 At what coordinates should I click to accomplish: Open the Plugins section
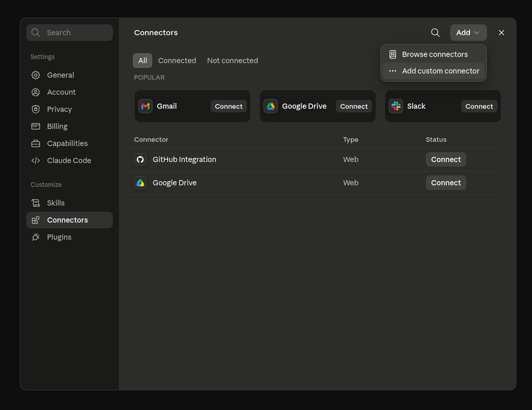click(69, 237)
